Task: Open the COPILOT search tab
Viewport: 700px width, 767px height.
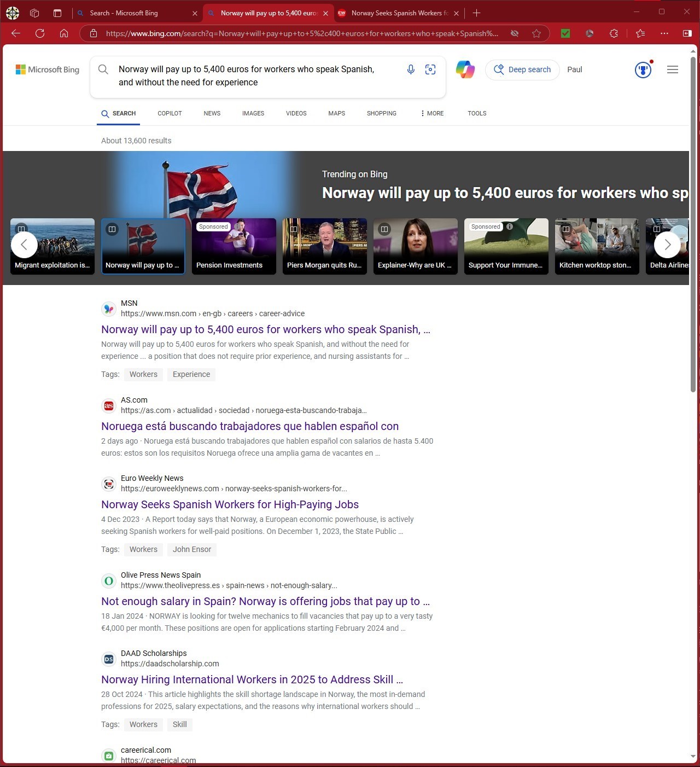Action: coord(170,113)
